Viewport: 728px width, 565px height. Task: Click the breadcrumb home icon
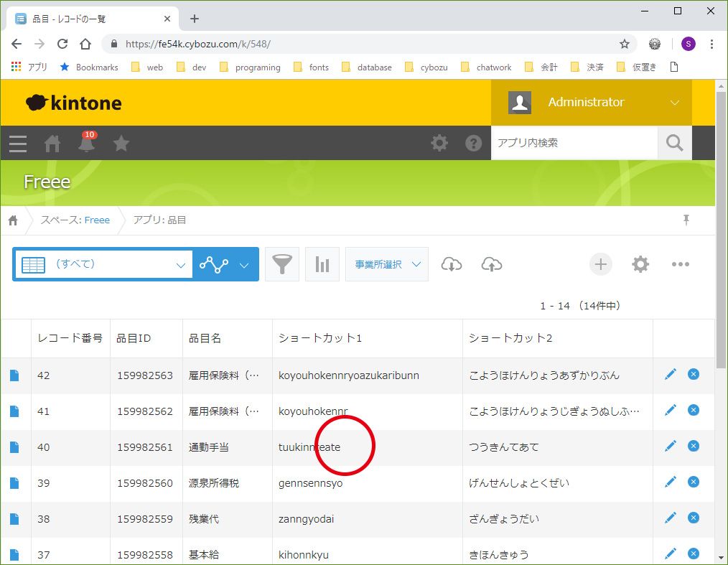pos(13,220)
